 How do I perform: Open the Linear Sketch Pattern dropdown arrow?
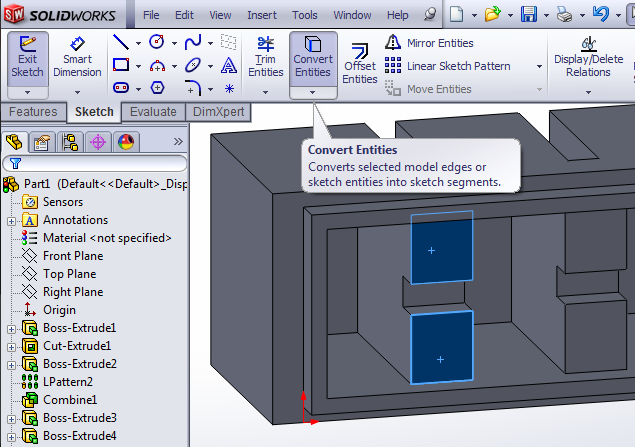click(539, 66)
